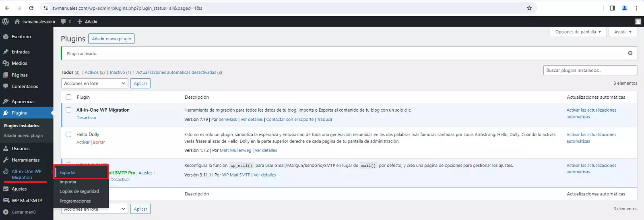Image resolution: width=644 pixels, height=220 pixels.
Task: Open Comentarios sidebar icon
Action: click(x=6, y=86)
